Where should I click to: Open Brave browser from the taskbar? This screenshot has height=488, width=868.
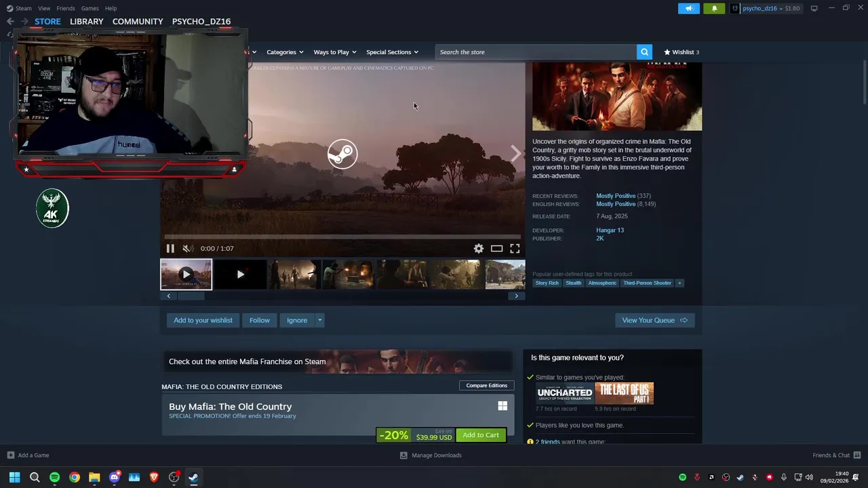click(154, 477)
